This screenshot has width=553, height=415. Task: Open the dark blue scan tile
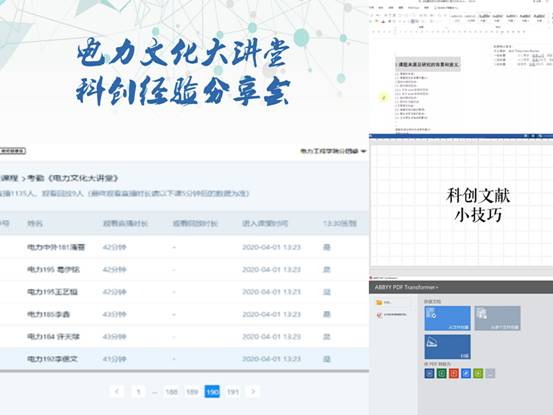click(x=447, y=347)
